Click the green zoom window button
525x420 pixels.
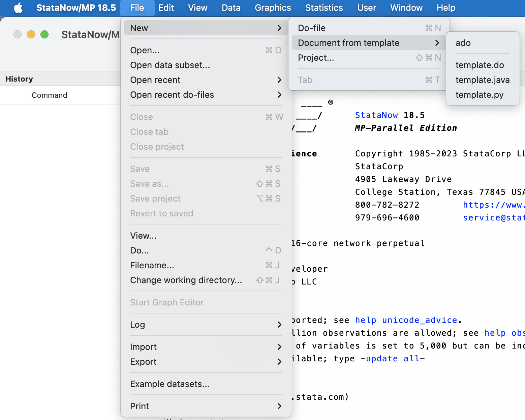click(x=44, y=34)
